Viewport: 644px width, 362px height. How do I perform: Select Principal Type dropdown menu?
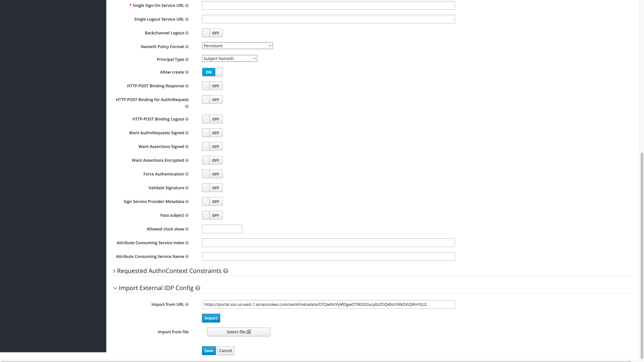[x=230, y=58]
